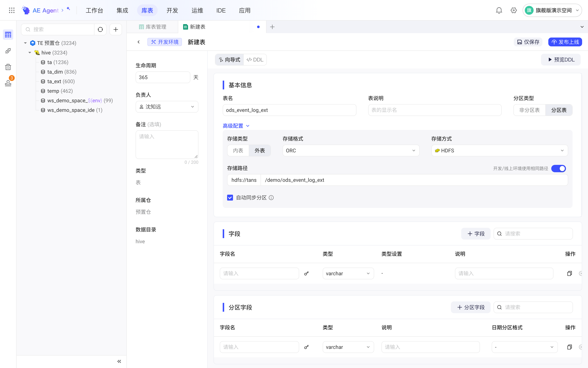
Task: Go back using the left arrow
Action: (139, 42)
